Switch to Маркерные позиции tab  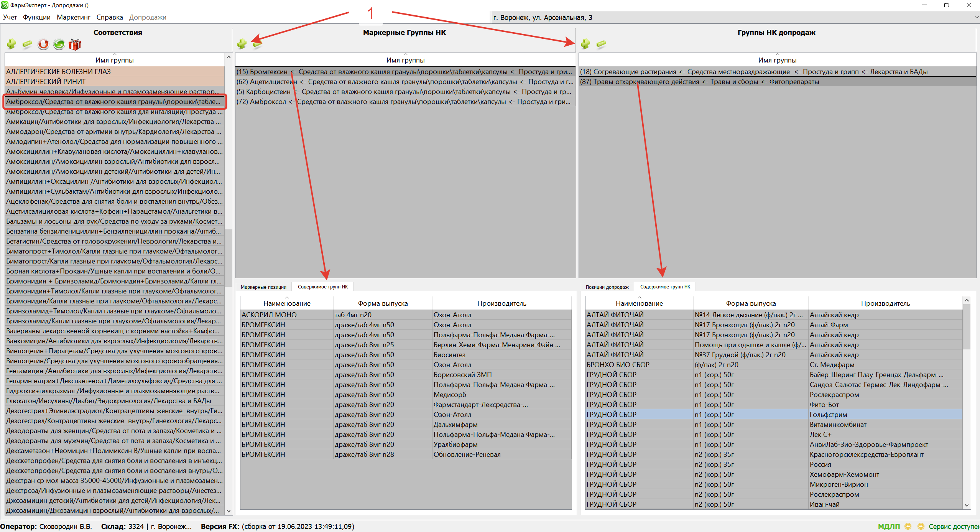pyautogui.click(x=263, y=287)
